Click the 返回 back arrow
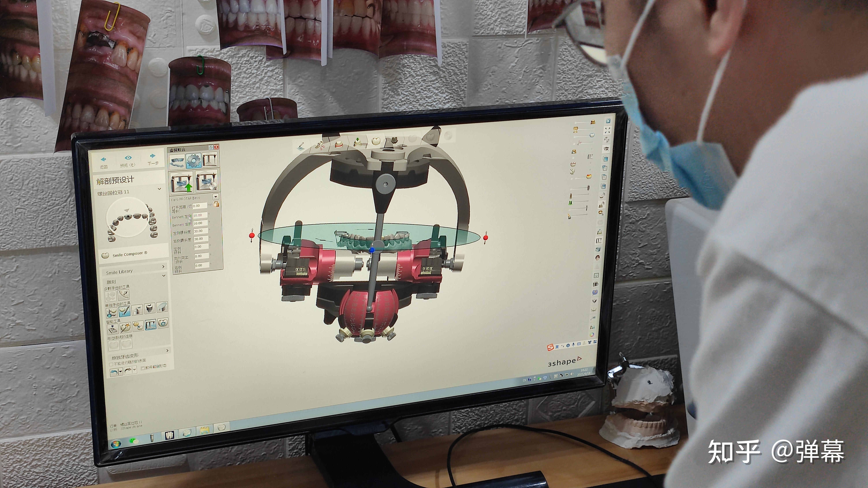The height and width of the screenshot is (488, 868). 103,160
